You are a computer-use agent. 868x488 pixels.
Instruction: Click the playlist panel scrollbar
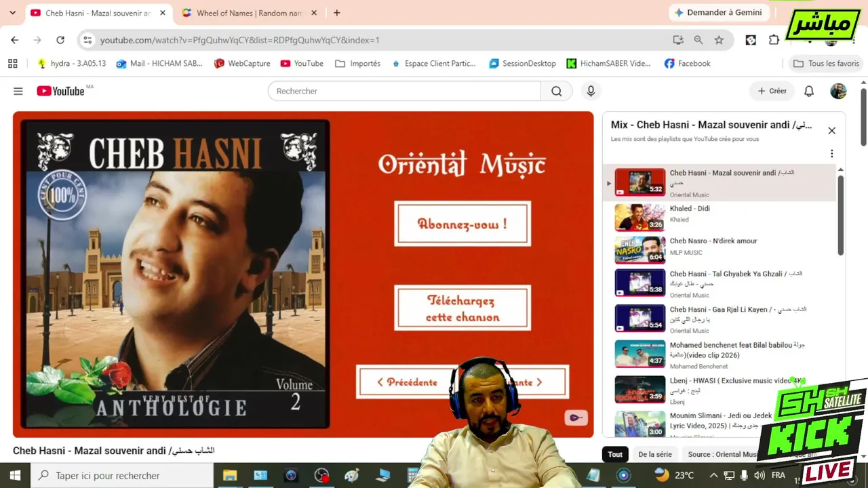pos(841,216)
